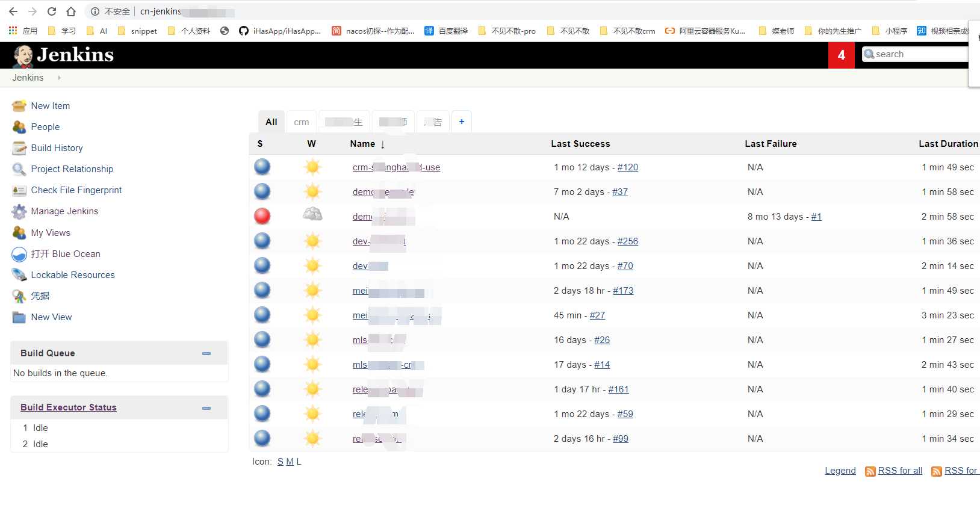Screen dimensions: 980x520
Task: Click the Jenkins butler logo
Action: [x=23, y=55]
